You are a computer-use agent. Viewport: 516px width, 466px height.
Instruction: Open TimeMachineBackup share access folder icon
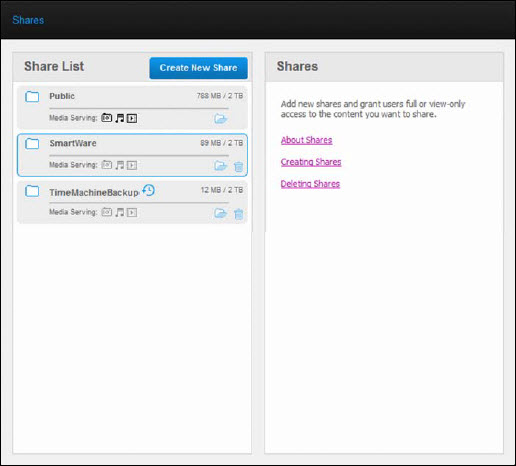point(220,213)
